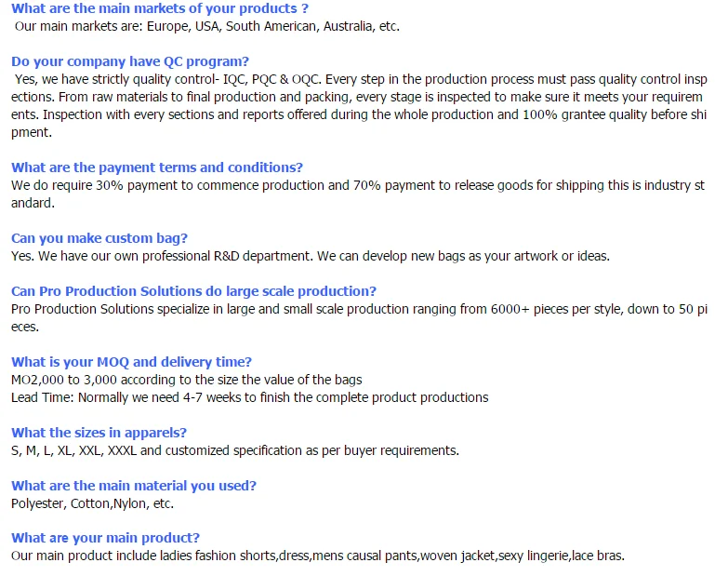The image size is (728, 576).
Task: Select the 'Do your company have QC program?' question
Action: point(130,61)
